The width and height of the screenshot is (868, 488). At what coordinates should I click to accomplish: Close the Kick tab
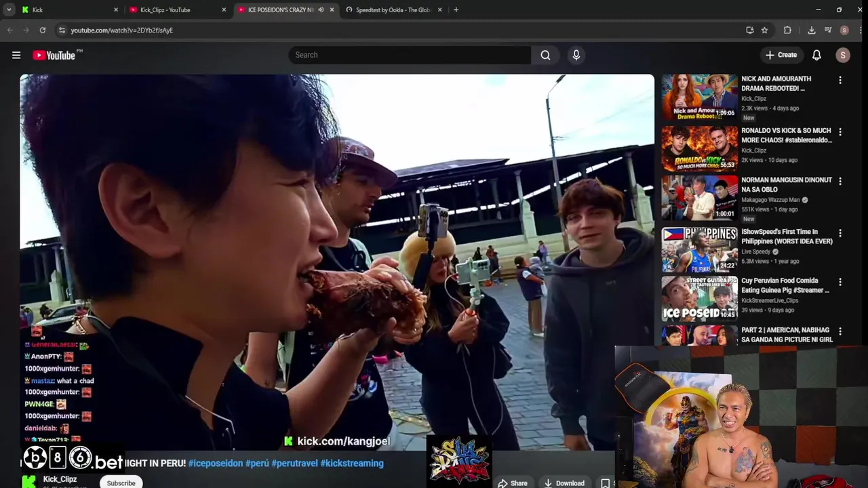pos(116,9)
